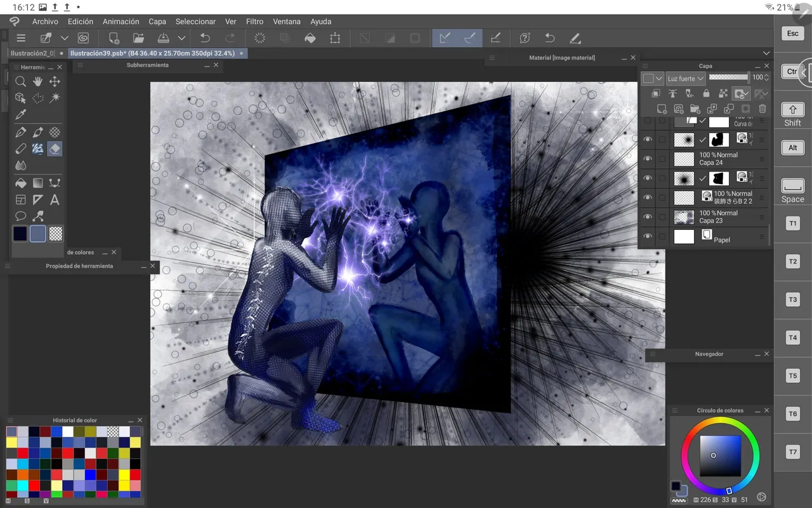
Task: Hide the 装飾きらB22 layer
Action: point(648,197)
